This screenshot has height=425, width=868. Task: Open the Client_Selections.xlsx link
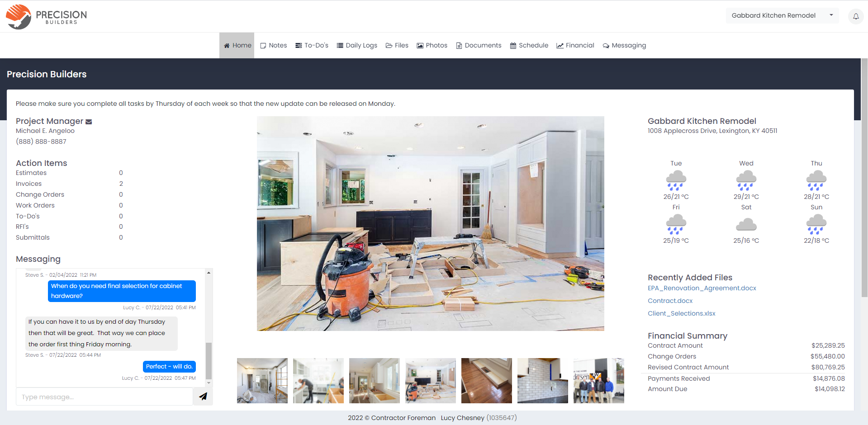[x=681, y=313]
